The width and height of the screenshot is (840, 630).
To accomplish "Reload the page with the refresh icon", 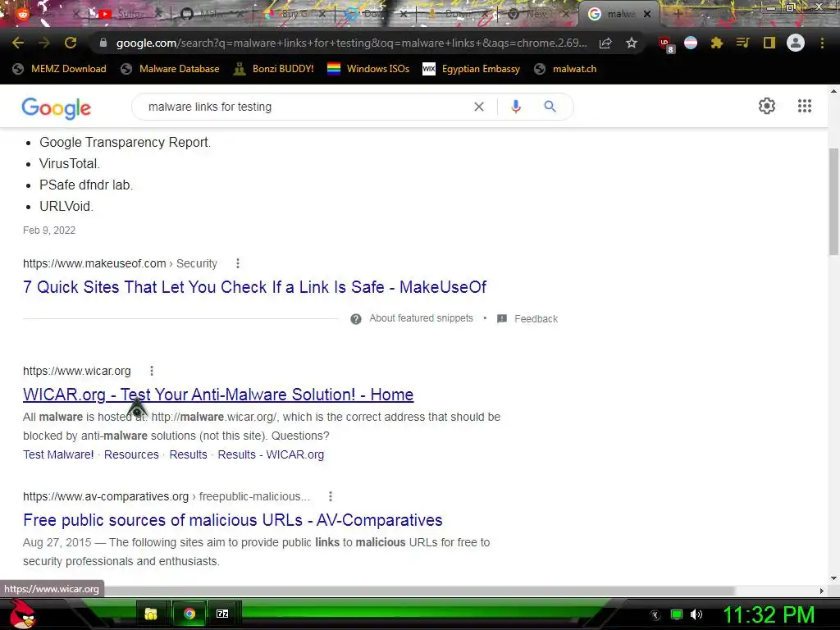I will click(x=71, y=43).
